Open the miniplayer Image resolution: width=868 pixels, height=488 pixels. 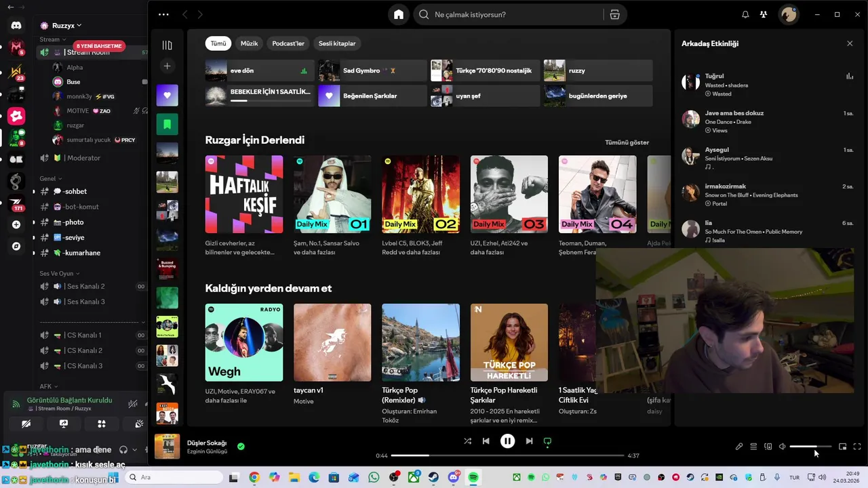point(842,447)
